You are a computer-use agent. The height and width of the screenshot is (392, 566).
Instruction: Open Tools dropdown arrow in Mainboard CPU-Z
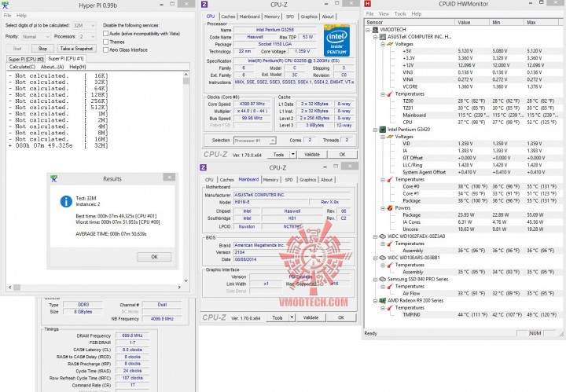[292, 317]
